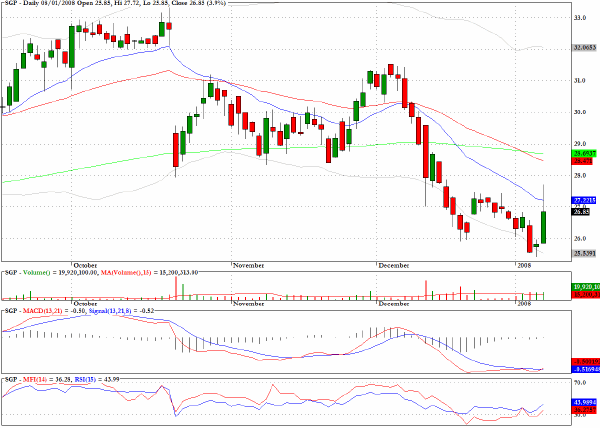Click the blue 27.2215 moving average label
The image size is (600, 428).
click(584, 200)
